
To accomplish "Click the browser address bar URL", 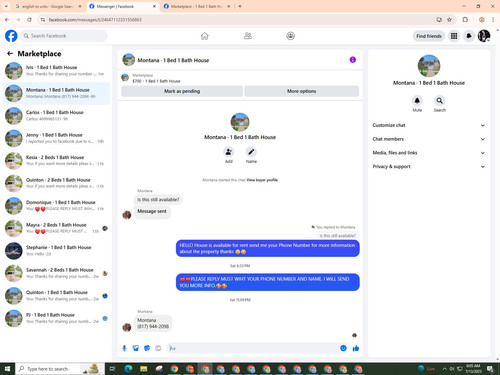I will coord(95,20).
